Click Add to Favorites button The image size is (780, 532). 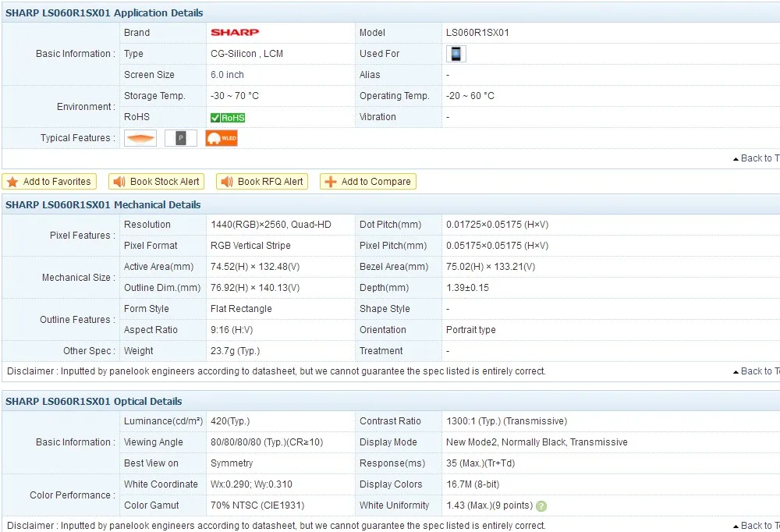point(49,182)
